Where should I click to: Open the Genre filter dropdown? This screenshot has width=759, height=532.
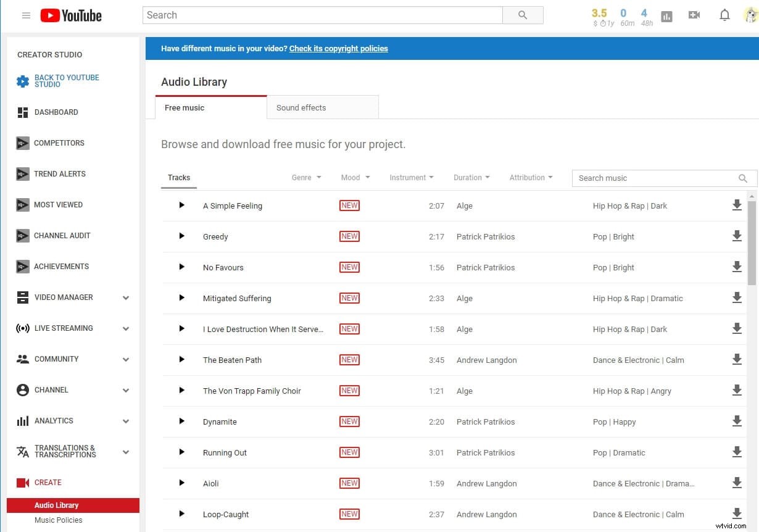[306, 177]
